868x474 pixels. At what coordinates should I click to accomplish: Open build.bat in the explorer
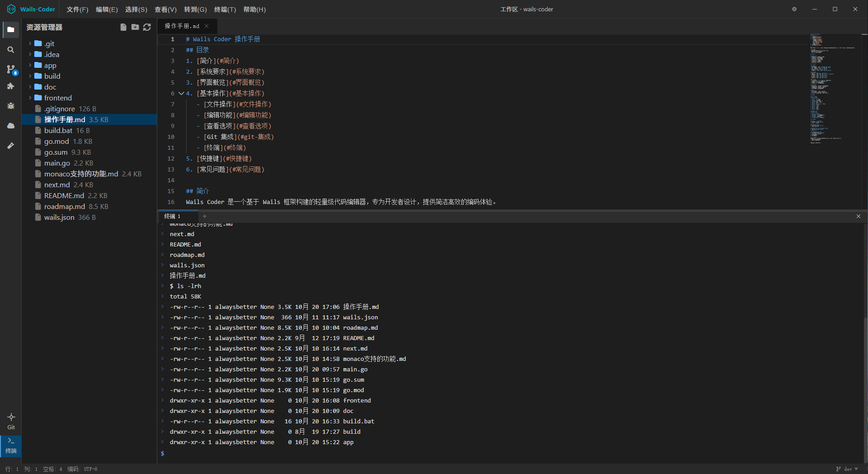[89, 130]
